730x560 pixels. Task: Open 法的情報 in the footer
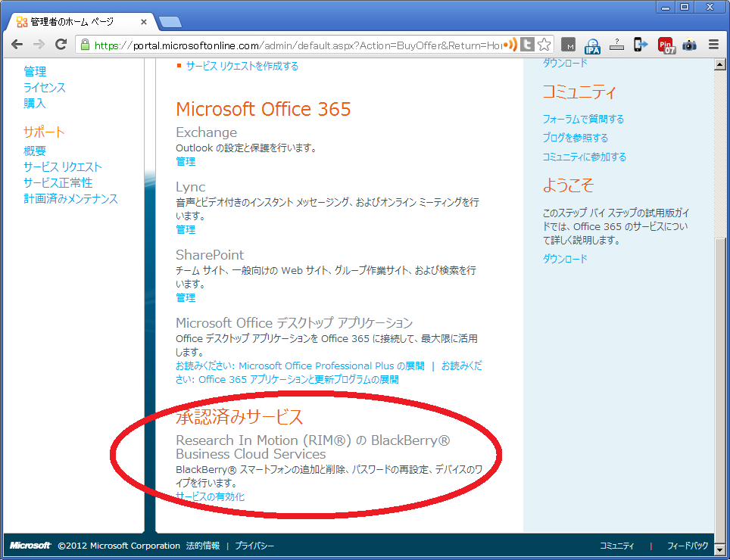click(203, 546)
